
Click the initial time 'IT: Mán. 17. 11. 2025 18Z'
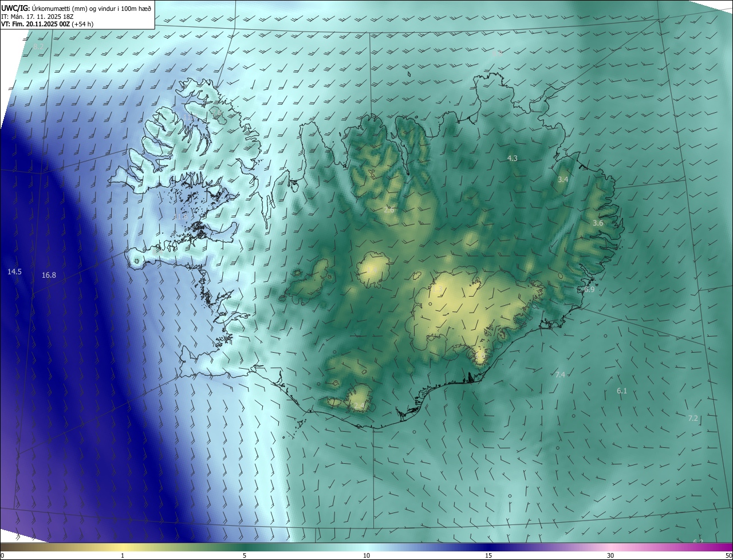point(37,17)
